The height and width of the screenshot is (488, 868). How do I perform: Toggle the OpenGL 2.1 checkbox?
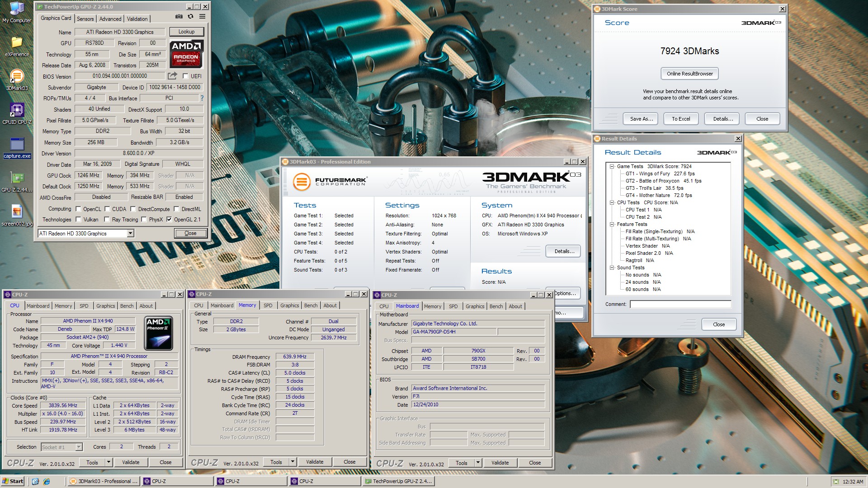(x=169, y=220)
